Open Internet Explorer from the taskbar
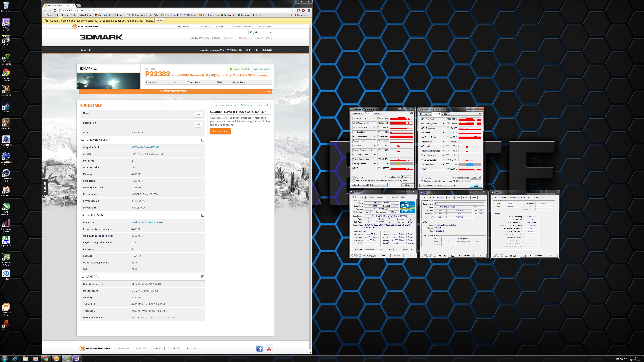This screenshot has width=644, height=362. click(15, 359)
